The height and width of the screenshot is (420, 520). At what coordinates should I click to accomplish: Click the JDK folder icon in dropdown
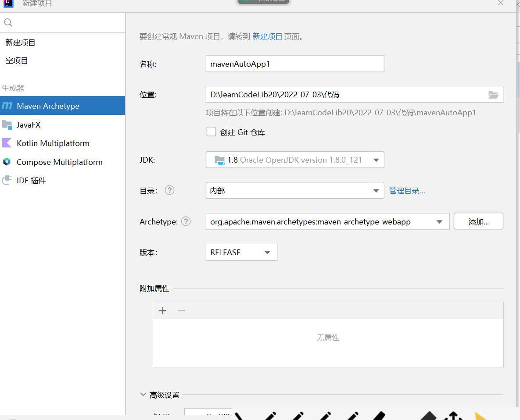pos(219,160)
